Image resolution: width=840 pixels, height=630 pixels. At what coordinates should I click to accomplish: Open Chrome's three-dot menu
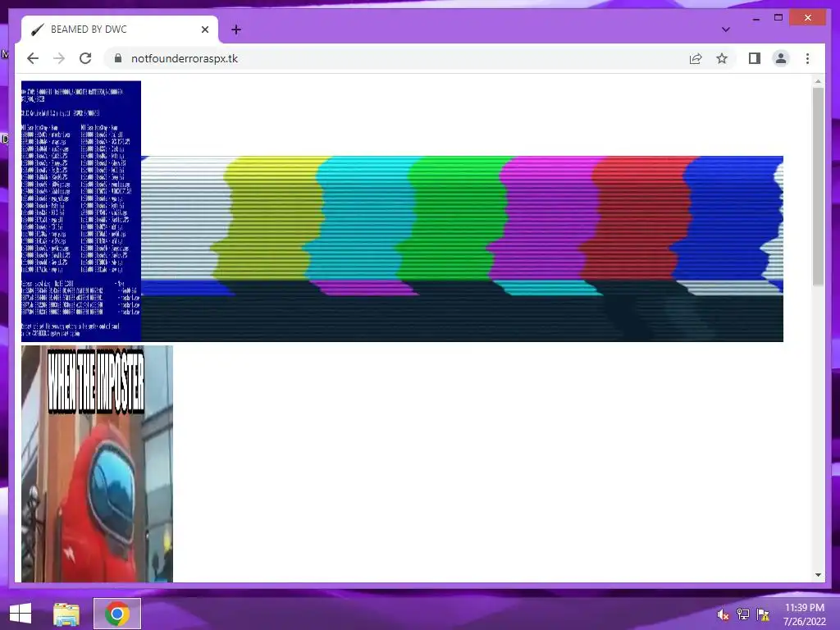807,58
